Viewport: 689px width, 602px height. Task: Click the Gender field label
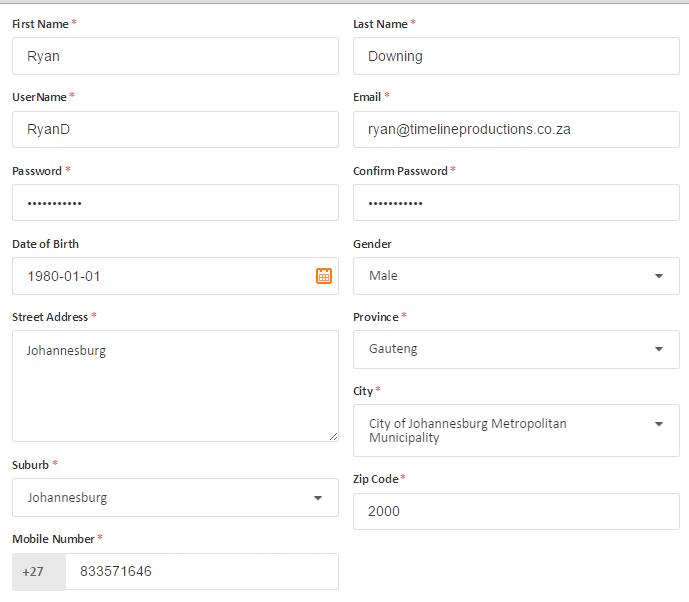[x=372, y=244]
